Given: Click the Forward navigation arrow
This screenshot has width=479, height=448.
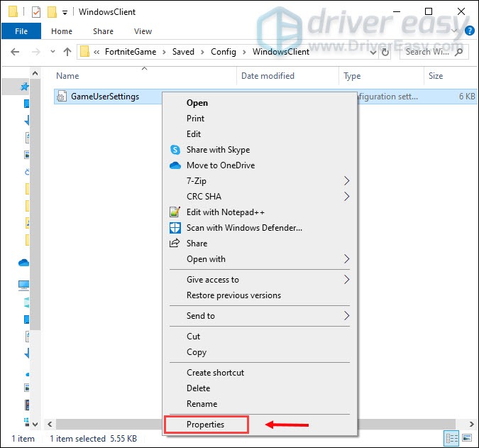Looking at the screenshot, I should pos(35,52).
